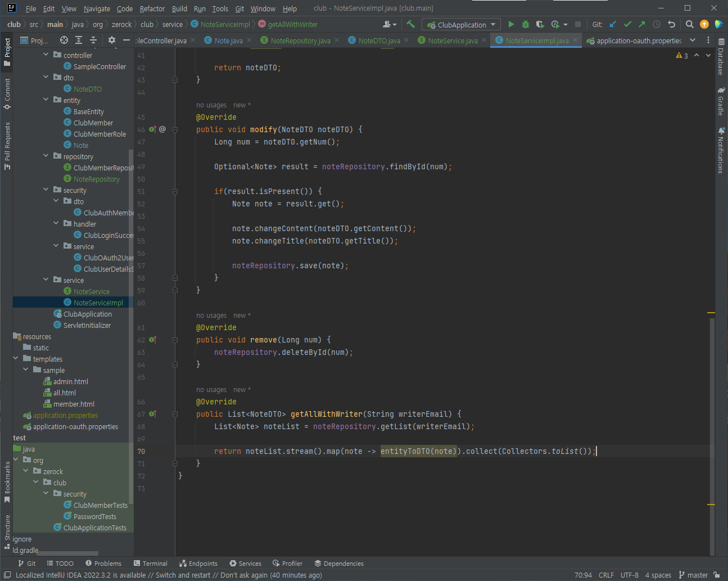The height and width of the screenshot is (581, 728).
Task: Run ClubApplication with the green play icon
Action: (x=511, y=24)
